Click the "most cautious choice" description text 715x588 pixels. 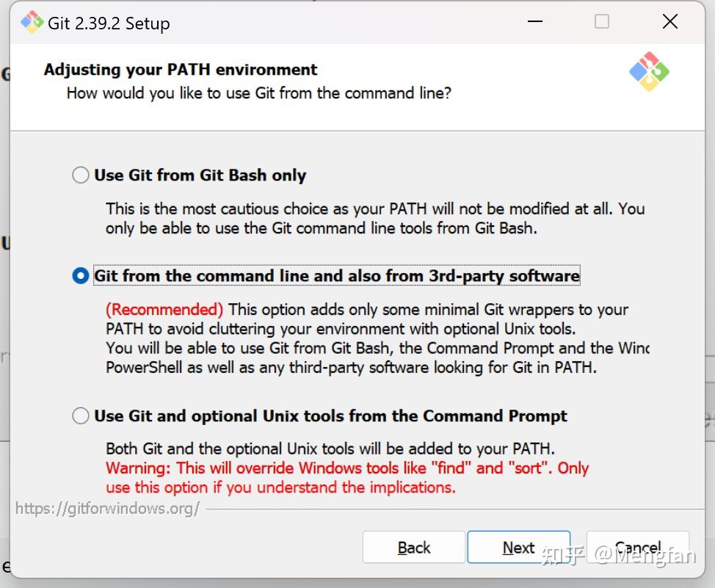(x=374, y=208)
